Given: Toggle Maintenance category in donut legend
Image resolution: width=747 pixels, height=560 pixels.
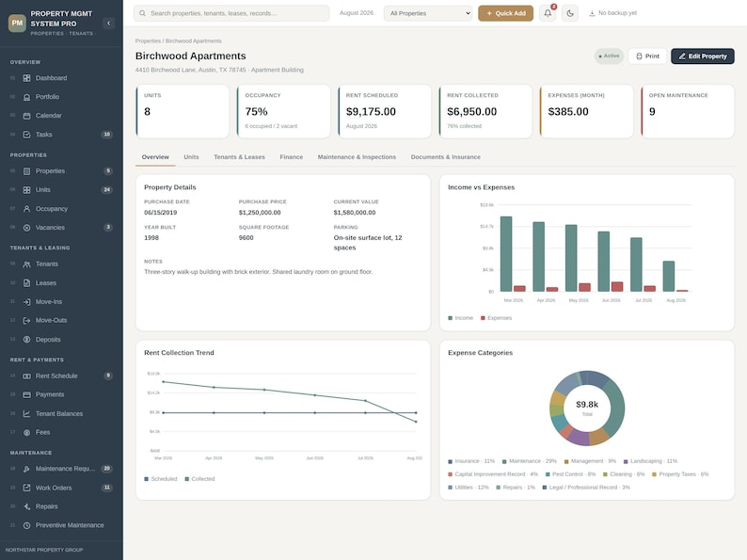Looking at the screenshot, I should pyautogui.click(x=530, y=461).
